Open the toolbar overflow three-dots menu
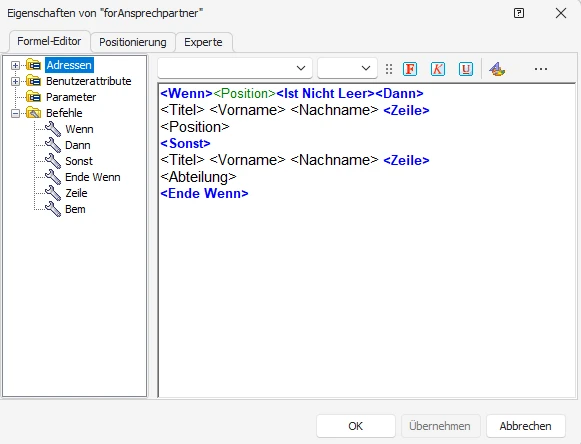Viewport: 581px width, 444px height. pyautogui.click(x=541, y=69)
